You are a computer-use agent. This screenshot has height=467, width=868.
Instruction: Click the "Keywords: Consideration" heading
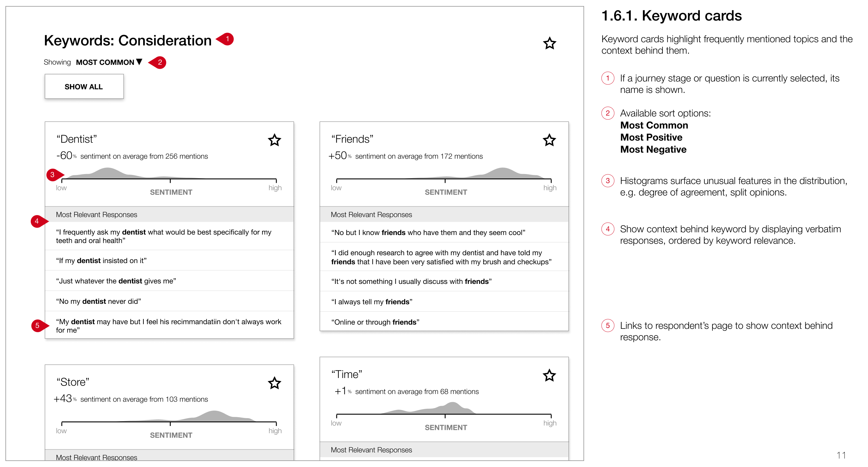click(128, 40)
